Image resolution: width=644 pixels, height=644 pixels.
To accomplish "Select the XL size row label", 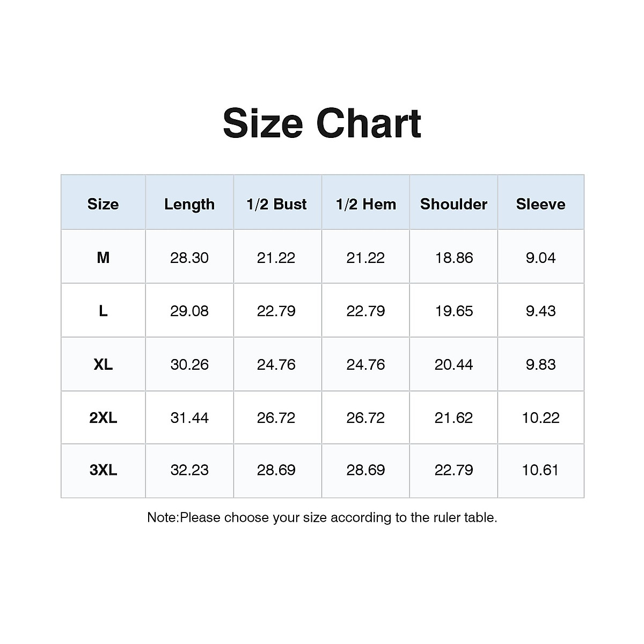I will [103, 364].
